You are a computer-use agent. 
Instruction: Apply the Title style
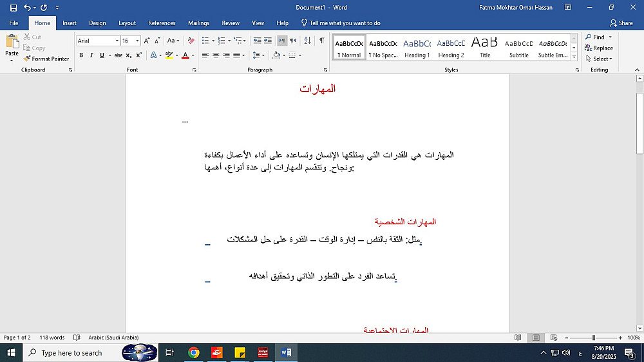click(485, 48)
